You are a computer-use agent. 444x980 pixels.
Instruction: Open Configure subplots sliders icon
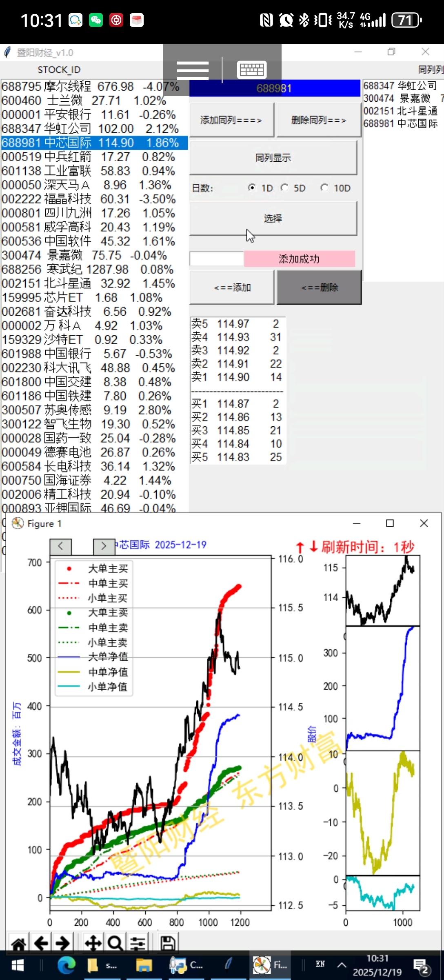[138, 944]
